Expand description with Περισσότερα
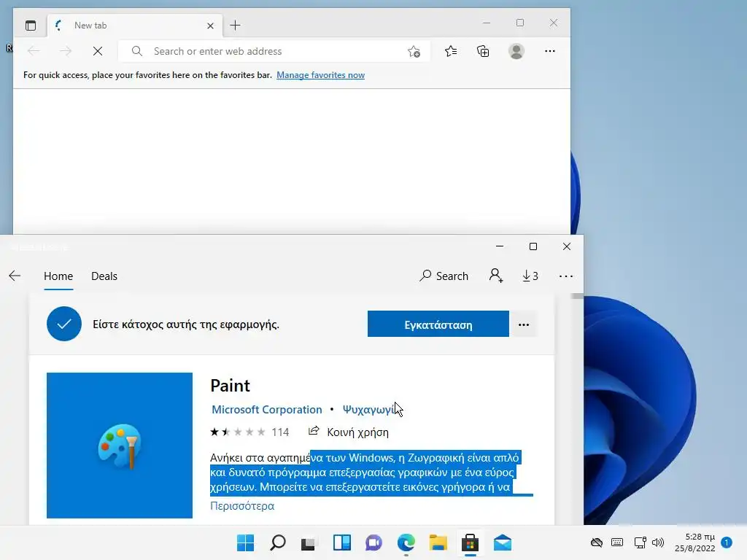 [x=242, y=506]
